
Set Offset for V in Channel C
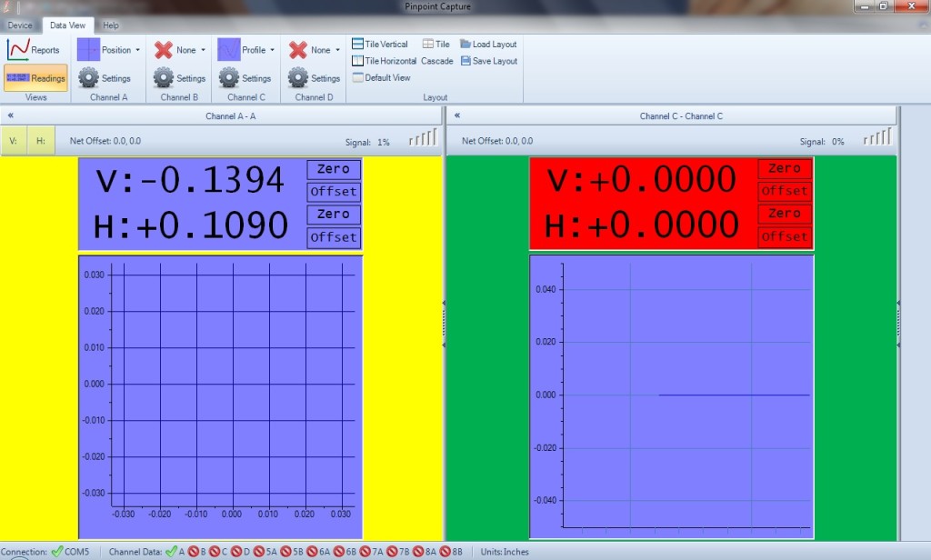click(x=785, y=191)
